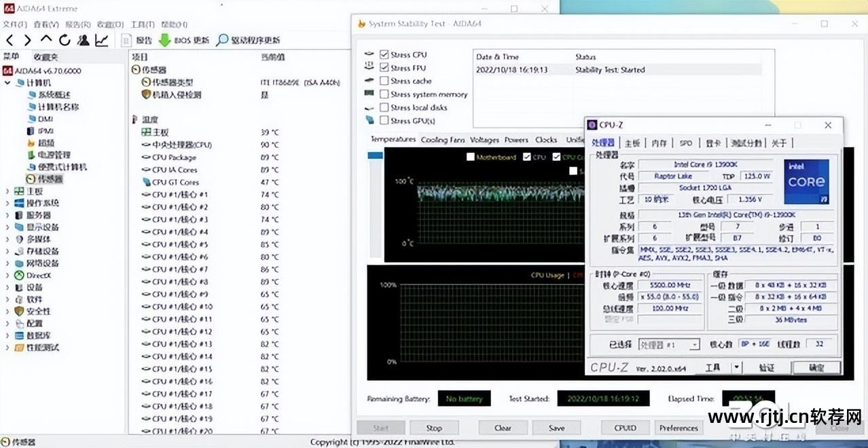Expand the 服务器 tree node
The height and width of the screenshot is (448, 868).
(x=8, y=215)
